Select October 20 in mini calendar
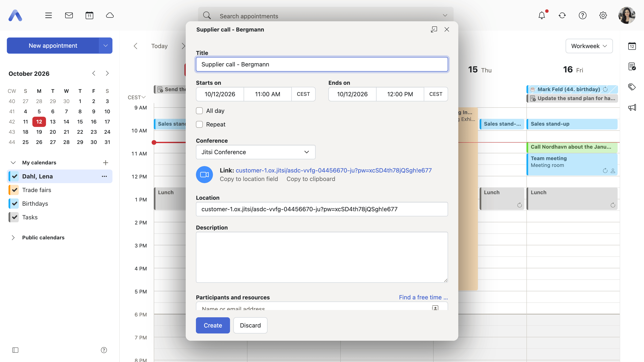Screen dimensions: 644x362 (x=53, y=132)
